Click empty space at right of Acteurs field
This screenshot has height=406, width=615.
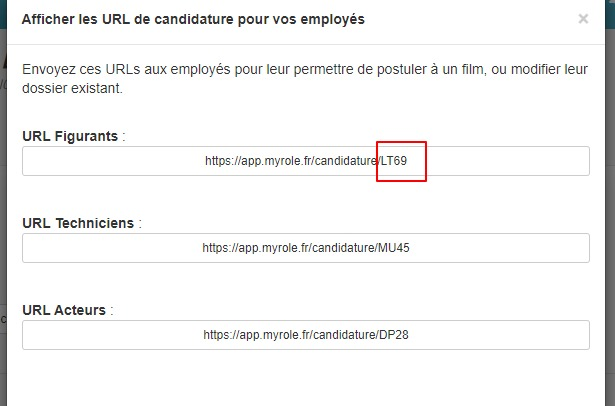click(x=498, y=335)
